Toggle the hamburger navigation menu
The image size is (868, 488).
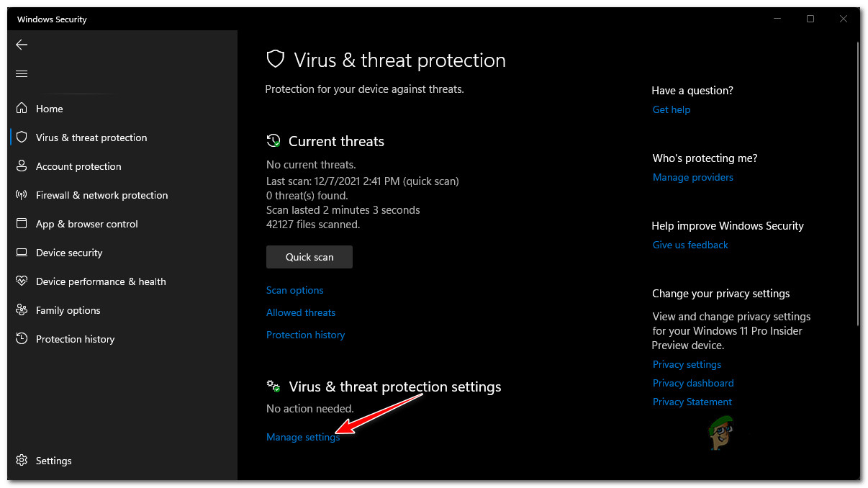pyautogui.click(x=22, y=73)
